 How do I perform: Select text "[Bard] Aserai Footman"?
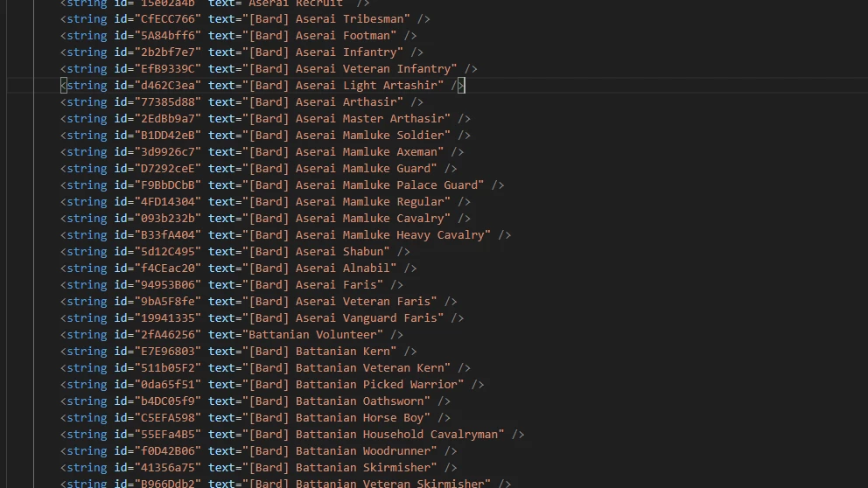(319, 35)
